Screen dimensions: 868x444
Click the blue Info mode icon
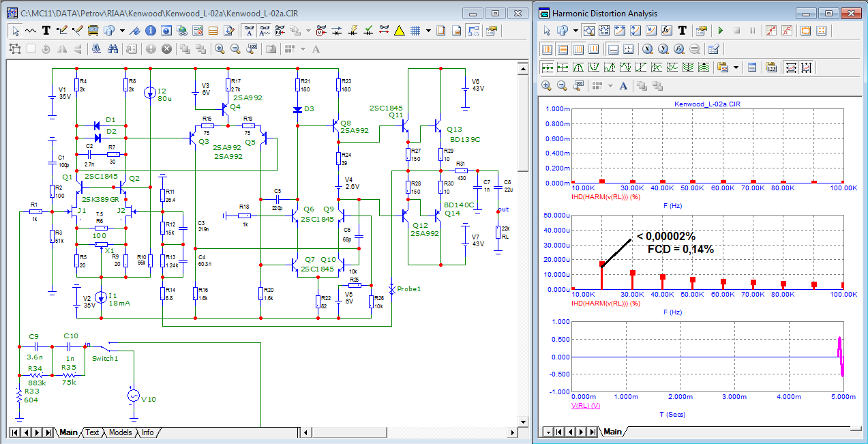pyautogui.click(x=150, y=31)
